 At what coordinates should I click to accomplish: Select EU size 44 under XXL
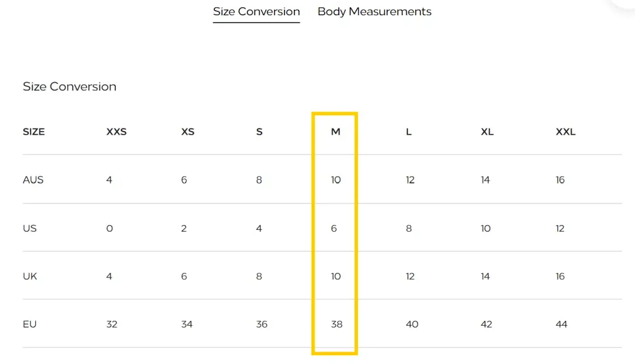click(x=562, y=324)
